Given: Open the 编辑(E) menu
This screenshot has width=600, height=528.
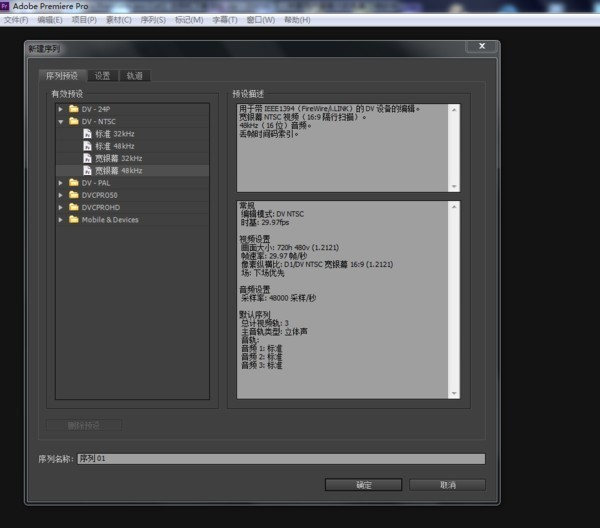Looking at the screenshot, I should [x=50, y=20].
